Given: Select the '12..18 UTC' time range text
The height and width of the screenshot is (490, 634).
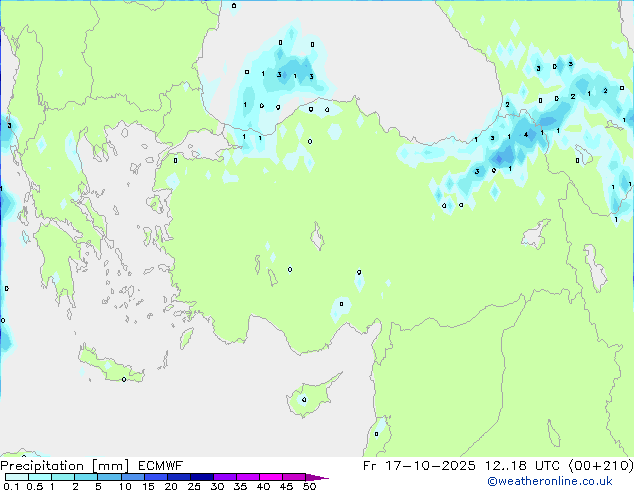Looking at the screenshot, I should pyautogui.click(x=523, y=466).
